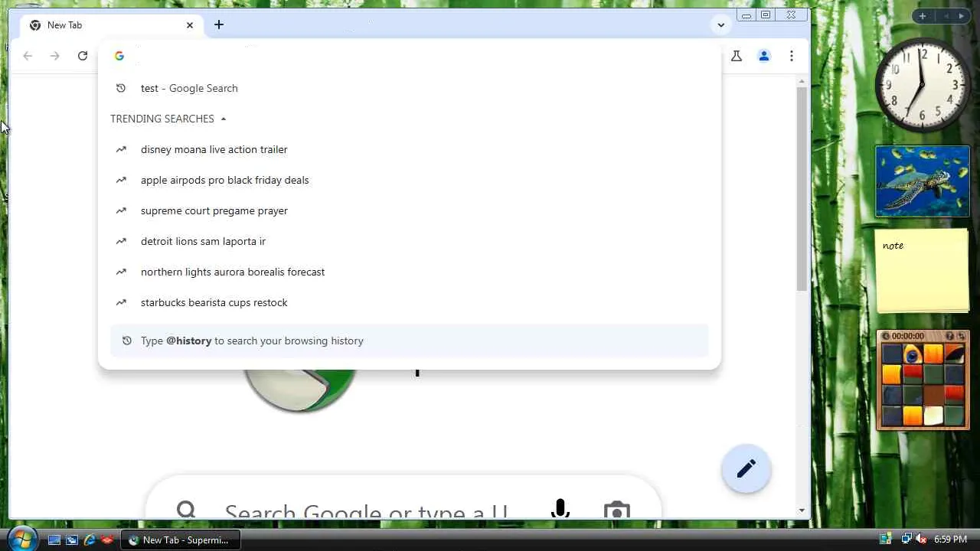Viewport: 980px width, 551px height.
Task: Open the Windows Start orb
Action: [21, 539]
